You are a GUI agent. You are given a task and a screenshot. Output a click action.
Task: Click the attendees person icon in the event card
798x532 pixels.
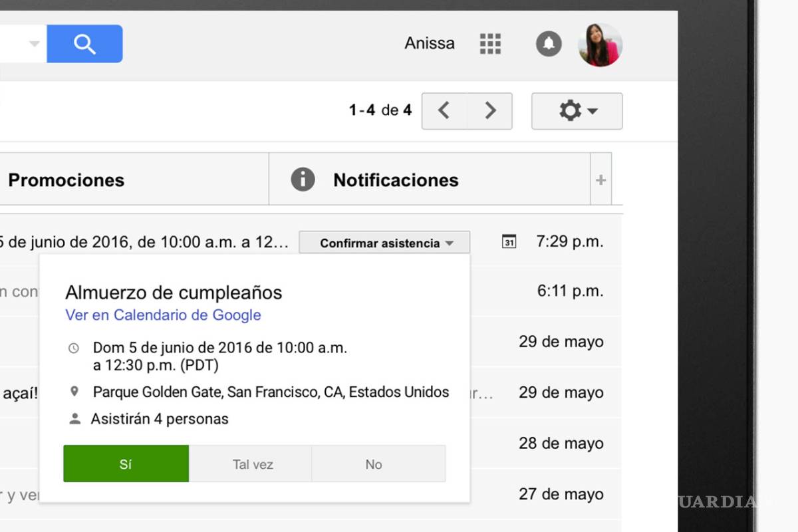[x=74, y=418]
